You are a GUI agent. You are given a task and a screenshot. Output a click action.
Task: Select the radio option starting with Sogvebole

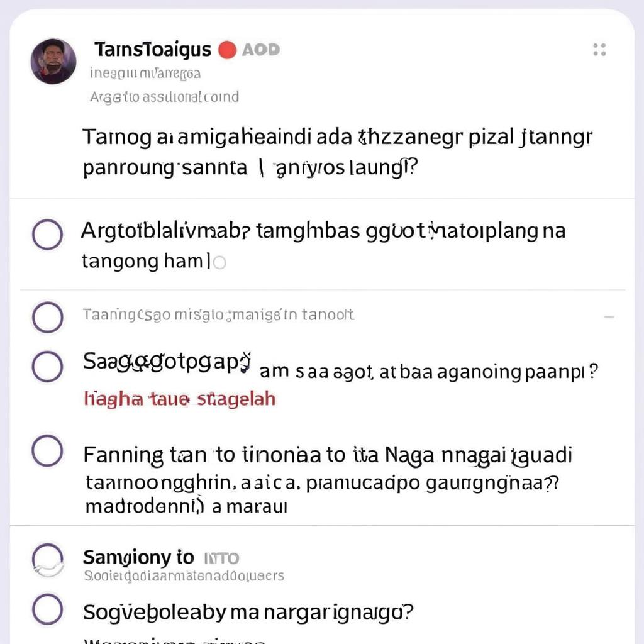pyautogui.click(x=48, y=609)
